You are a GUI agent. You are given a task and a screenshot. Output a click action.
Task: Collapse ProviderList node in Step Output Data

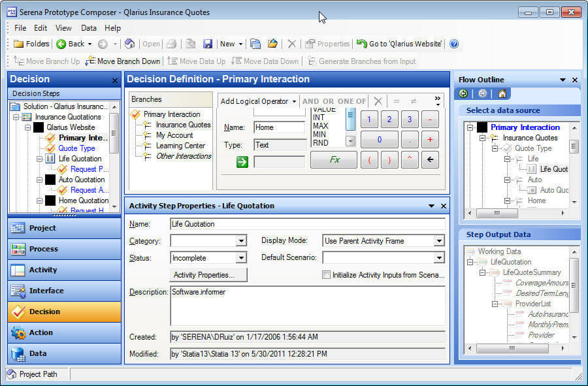click(495, 304)
